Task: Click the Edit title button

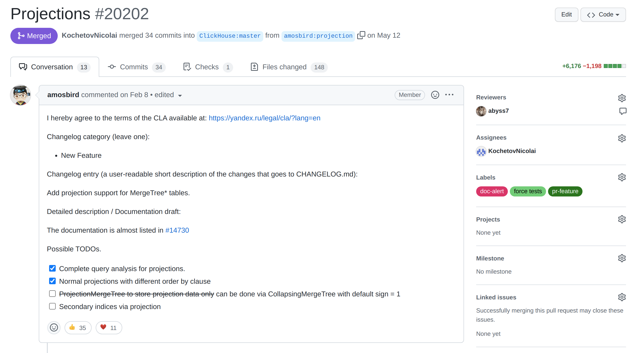Action: click(566, 15)
